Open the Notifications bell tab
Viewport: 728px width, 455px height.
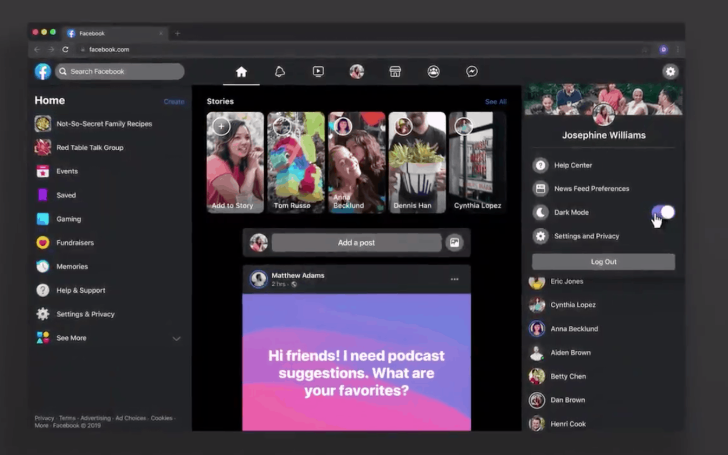(280, 72)
